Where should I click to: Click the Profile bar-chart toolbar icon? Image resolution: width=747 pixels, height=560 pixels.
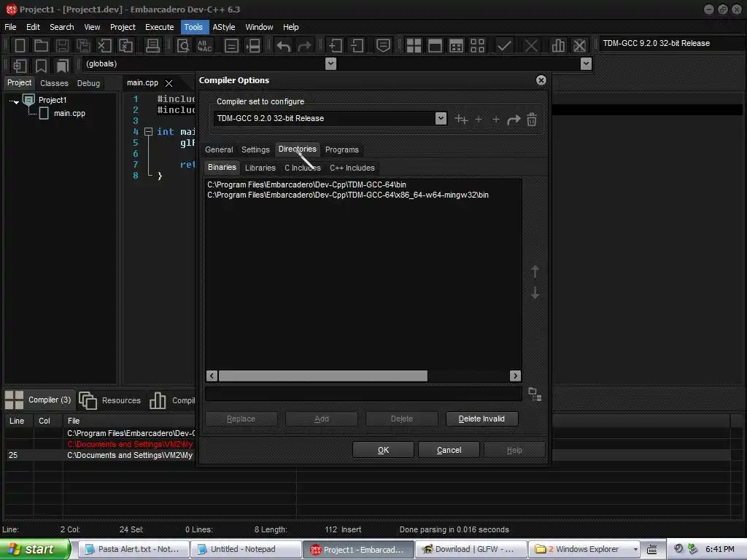[558, 46]
